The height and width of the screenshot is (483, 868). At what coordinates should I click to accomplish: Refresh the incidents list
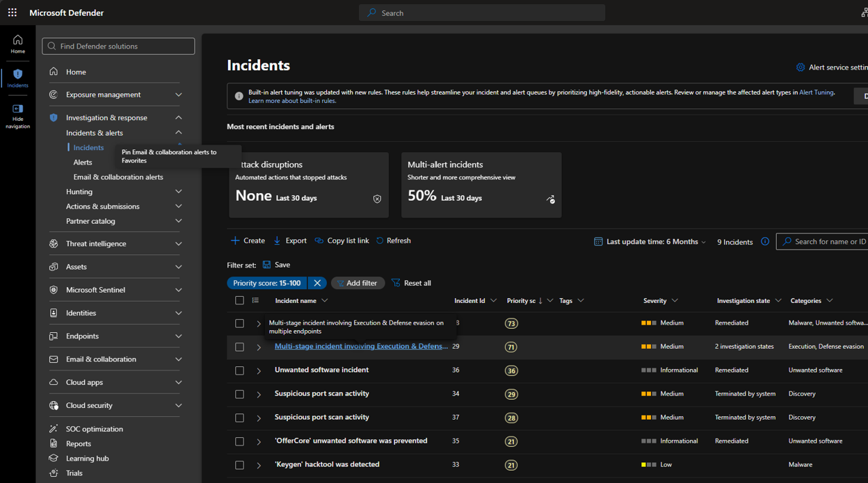tap(393, 240)
